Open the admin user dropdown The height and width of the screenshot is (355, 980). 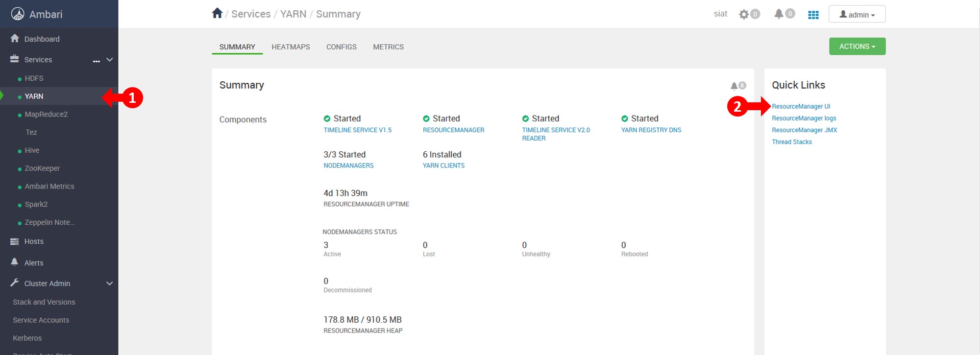[857, 15]
